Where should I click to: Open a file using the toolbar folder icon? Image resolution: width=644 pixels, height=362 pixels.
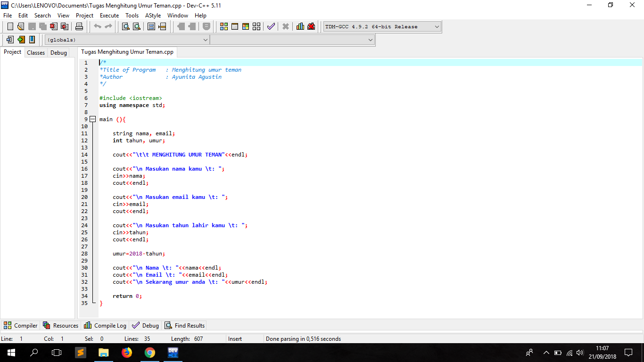20,26
